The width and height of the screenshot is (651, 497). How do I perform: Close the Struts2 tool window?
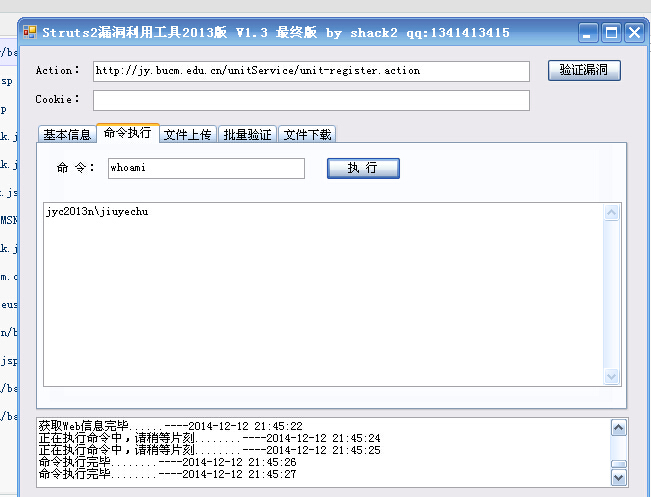(634, 32)
